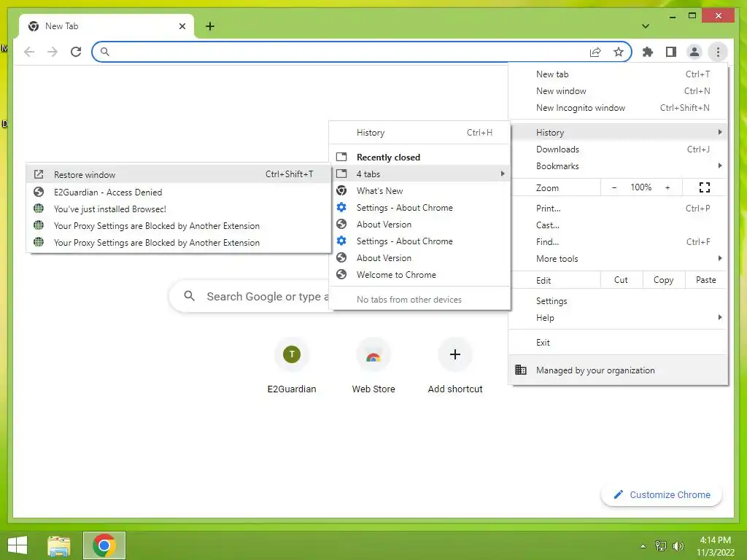Click Restore window in submenu

coord(179,174)
